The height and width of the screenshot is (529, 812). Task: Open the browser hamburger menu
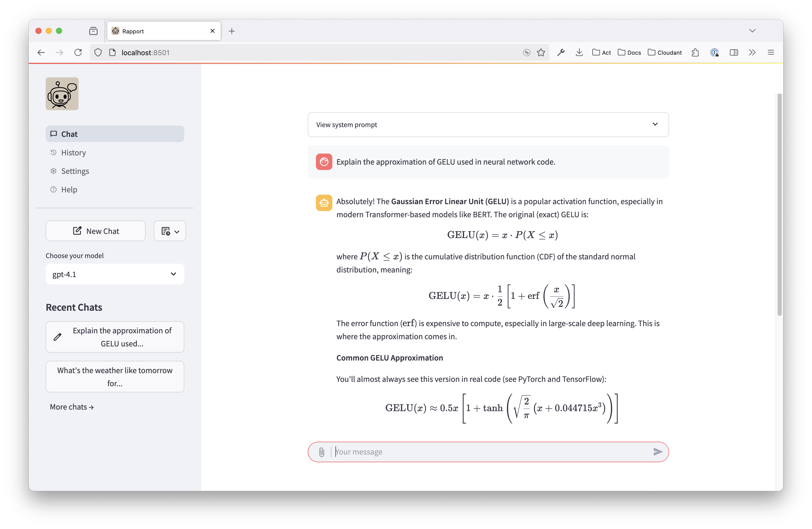(771, 53)
